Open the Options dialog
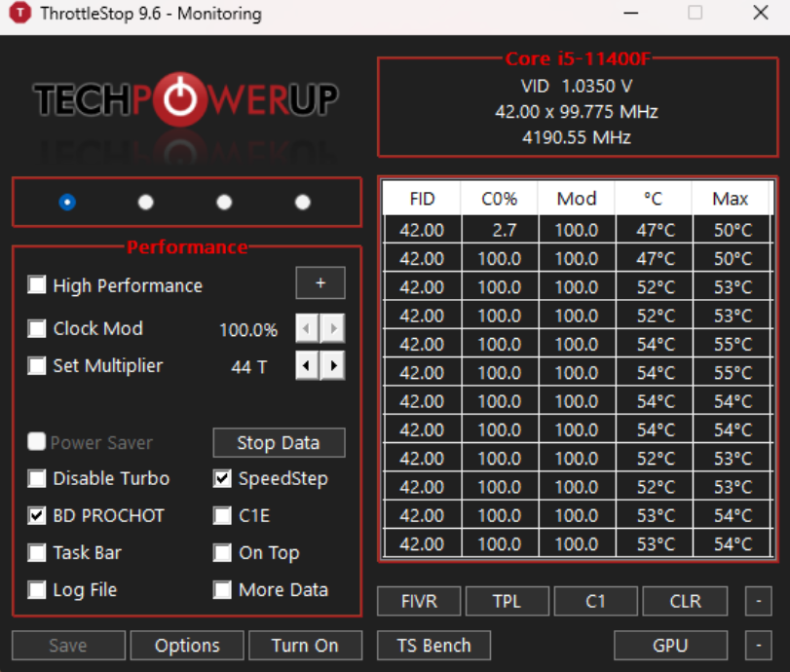The image size is (790, 672). coord(187,646)
